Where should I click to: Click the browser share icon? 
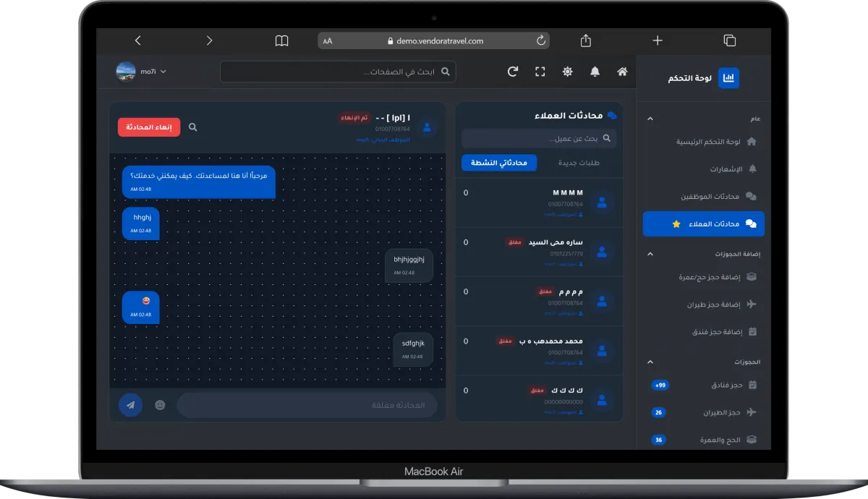coord(586,40)
